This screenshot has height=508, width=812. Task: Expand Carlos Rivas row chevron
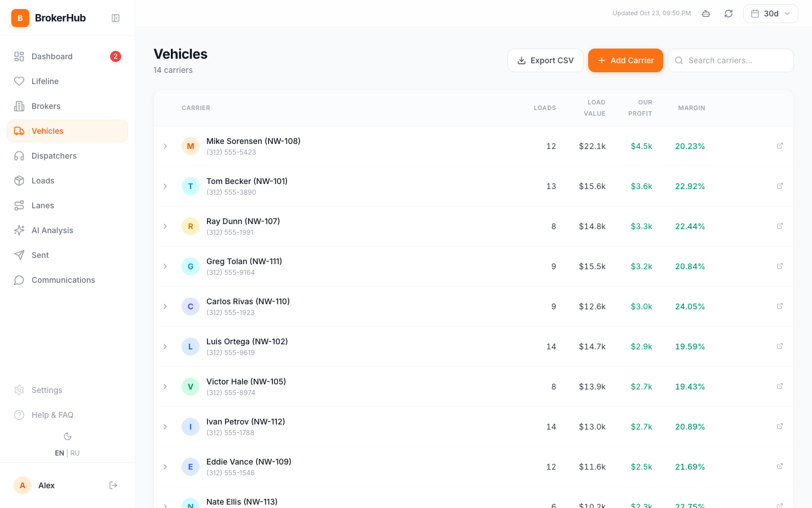[165, 306]
